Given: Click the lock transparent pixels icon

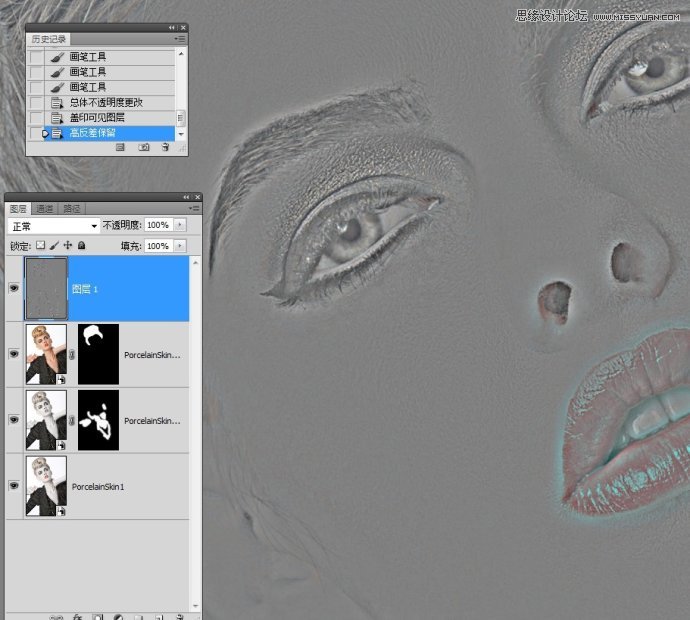Looking at the screenshot, I should (41, 245).
